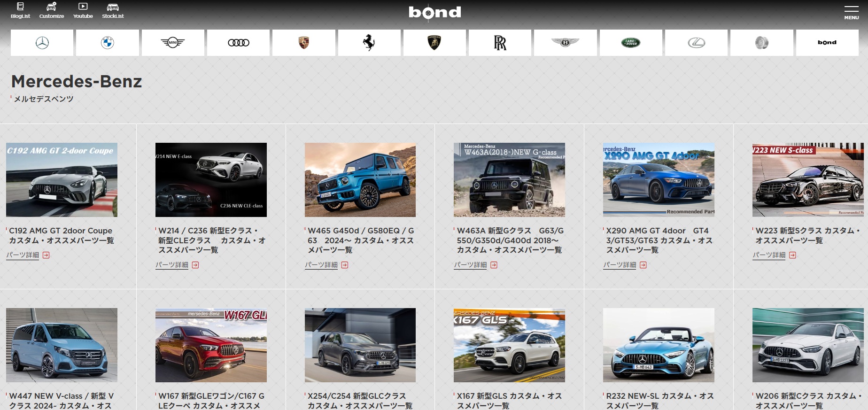Open the W214 NEW E-class / C236 CLE thumbnail
The height and width of the screenshot is (410, 868).
(211, 180)
